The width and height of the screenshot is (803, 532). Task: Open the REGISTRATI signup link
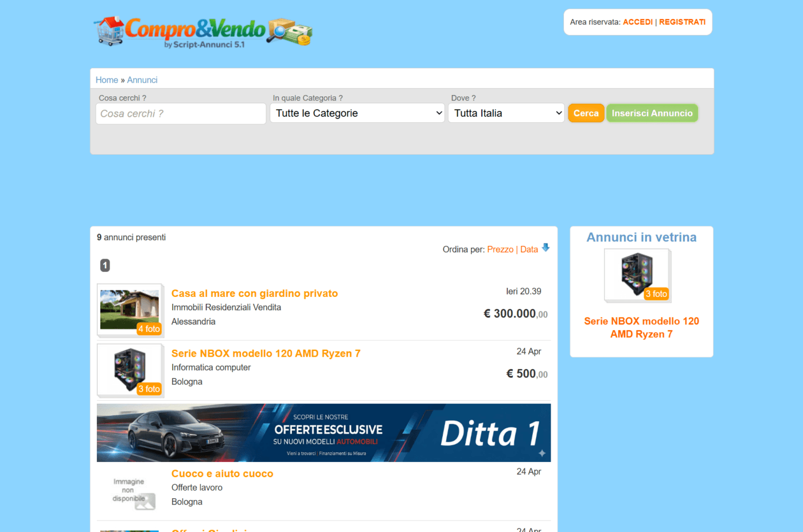[x=682, y=22]
